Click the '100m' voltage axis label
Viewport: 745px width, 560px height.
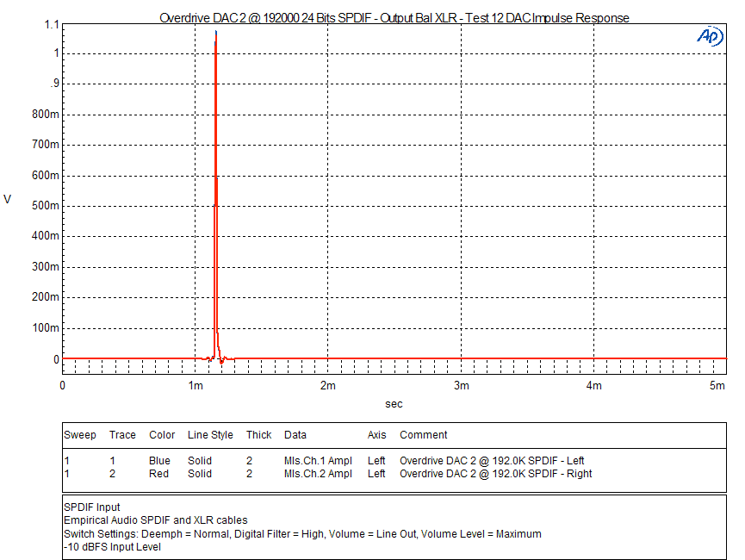click(x=46, y=328)
